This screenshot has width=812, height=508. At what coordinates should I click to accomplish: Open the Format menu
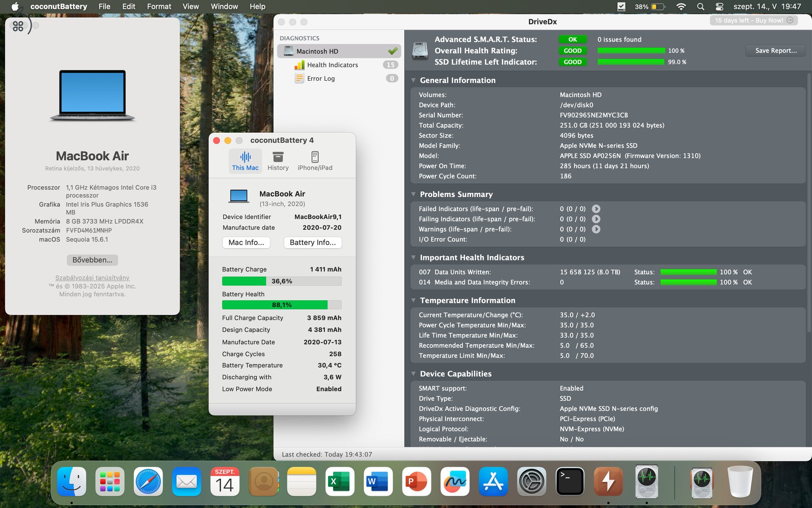(159, 7)
